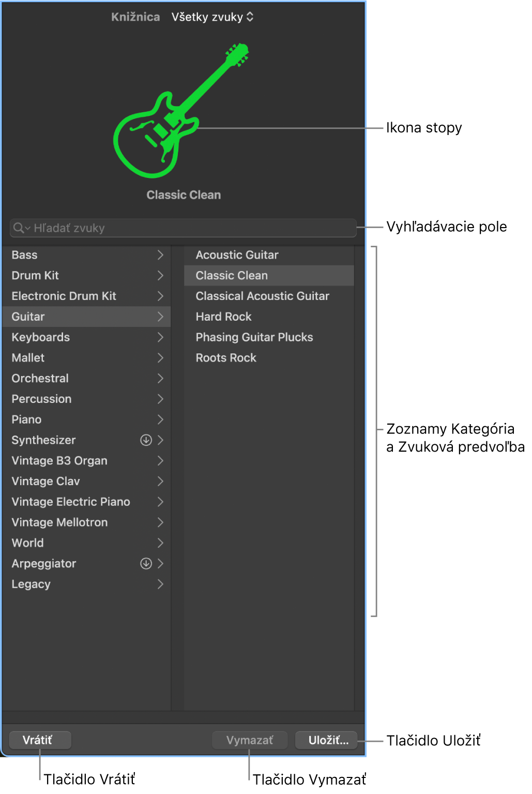Expand the Drum Kit category
Viewport: 532px width, 794px height.
(160, 275)
